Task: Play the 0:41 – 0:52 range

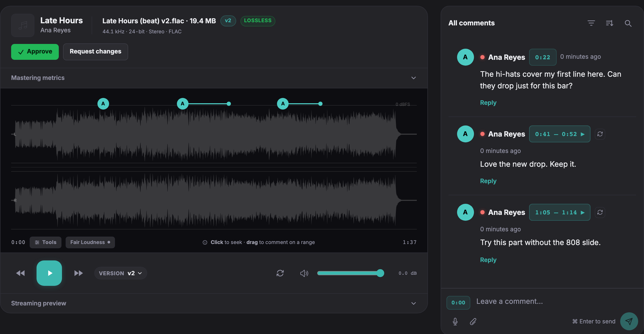Action: 560,134
